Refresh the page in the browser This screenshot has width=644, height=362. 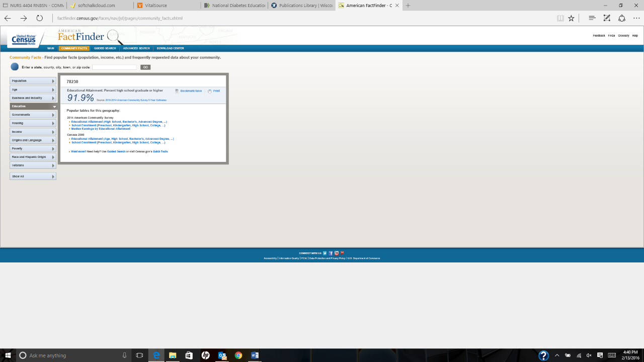pyautogui.click(x=39, y=18)
